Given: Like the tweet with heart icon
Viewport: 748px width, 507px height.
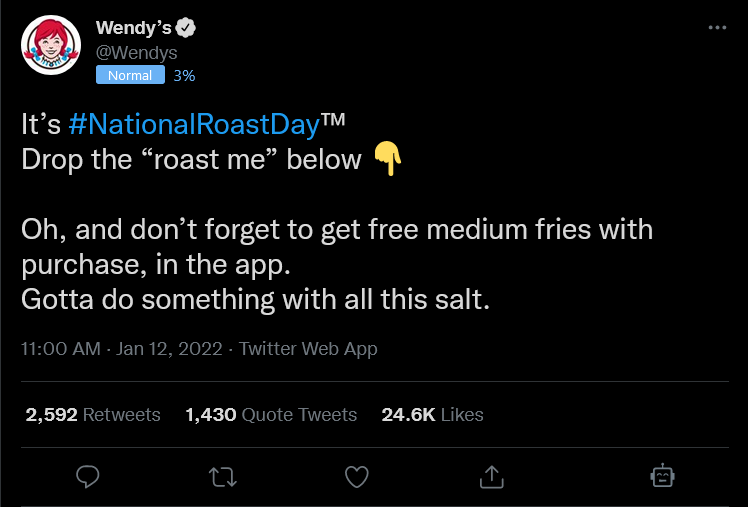Looking at the screenshot, I should [x=357, y=475].
